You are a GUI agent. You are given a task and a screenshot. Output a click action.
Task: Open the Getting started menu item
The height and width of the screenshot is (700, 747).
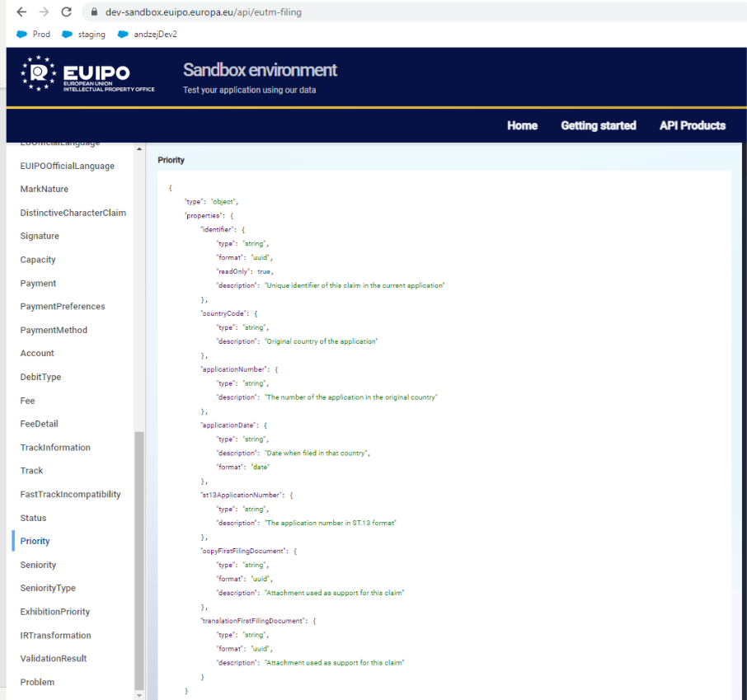point(598,125)
